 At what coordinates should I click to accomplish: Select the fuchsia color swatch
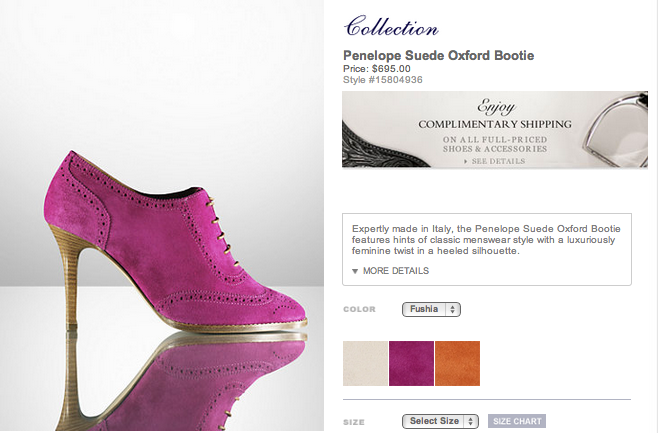click(411, 363)
